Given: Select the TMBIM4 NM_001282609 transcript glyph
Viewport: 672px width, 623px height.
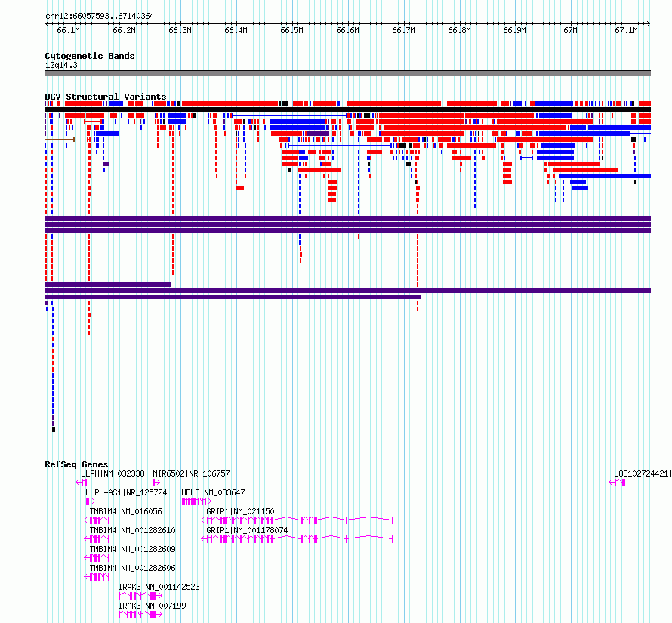Looking at the screenshot, I should click(x=97, y=558).
